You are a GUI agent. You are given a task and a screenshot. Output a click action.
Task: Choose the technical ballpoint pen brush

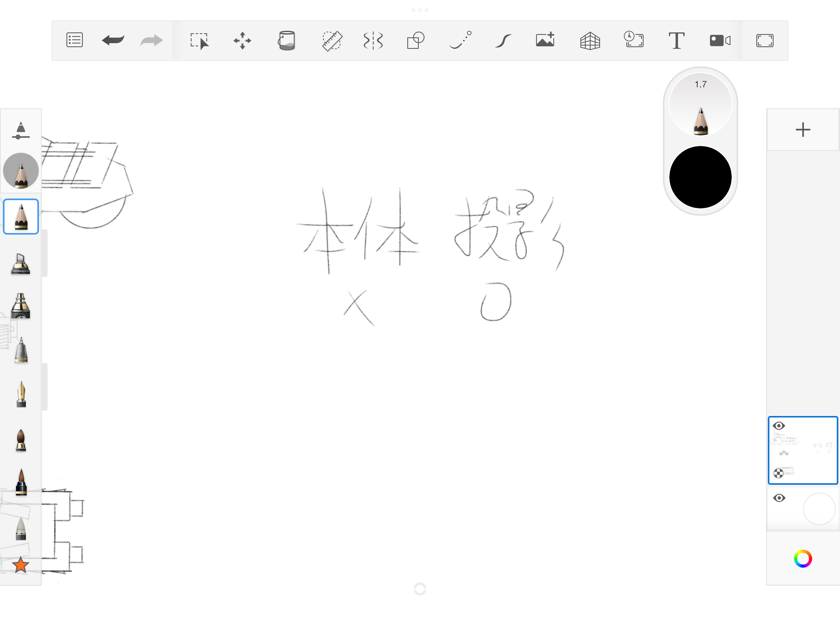pos(21,350)
